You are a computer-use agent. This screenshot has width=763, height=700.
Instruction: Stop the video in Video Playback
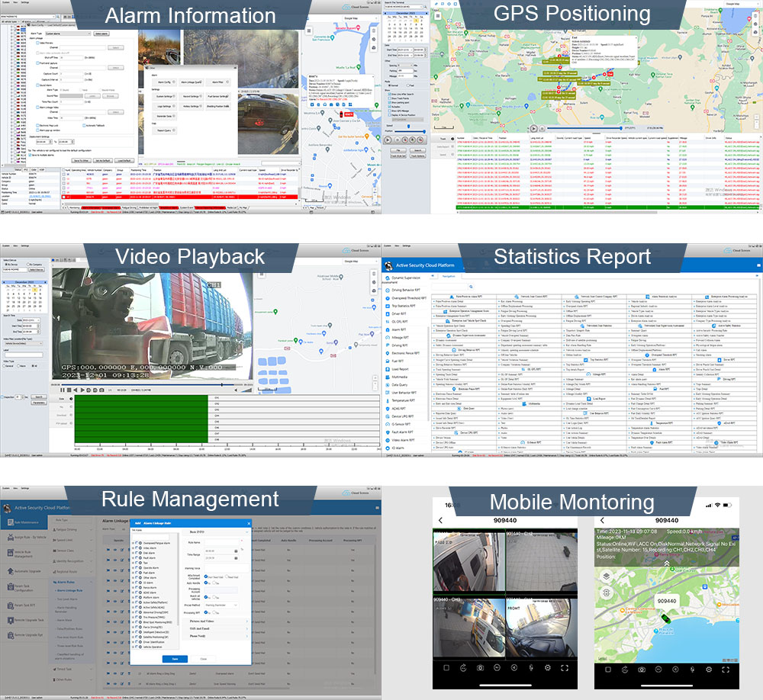69,390
